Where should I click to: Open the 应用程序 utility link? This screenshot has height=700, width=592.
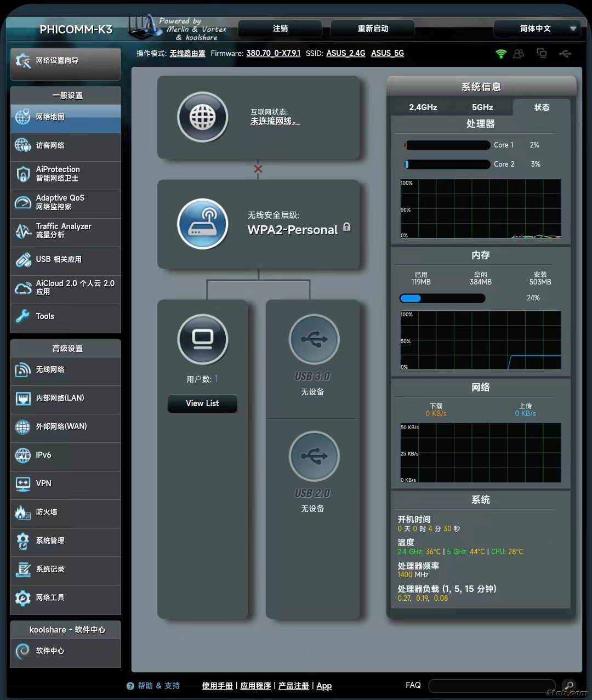tap(255, 686)
